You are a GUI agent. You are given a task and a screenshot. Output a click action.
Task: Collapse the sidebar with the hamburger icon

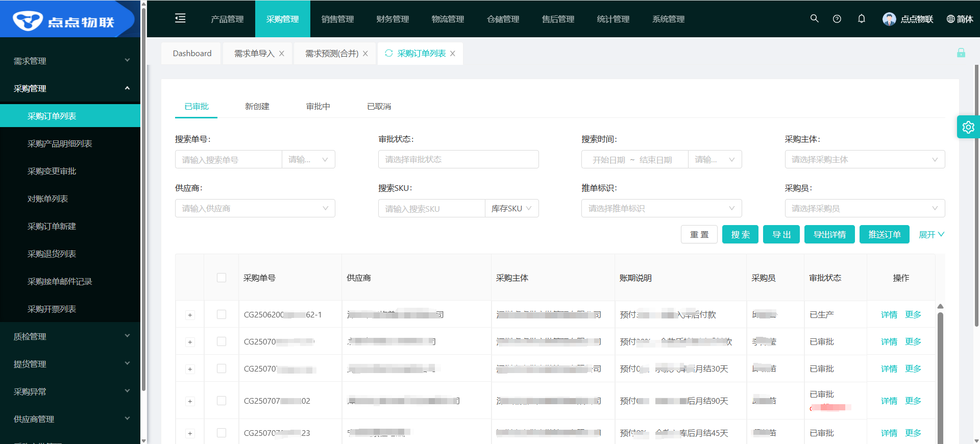tap(180, 18)
